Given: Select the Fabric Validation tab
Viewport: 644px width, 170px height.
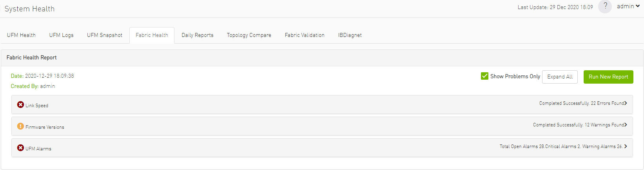Looking at the screenshot, I should click(x=305, y=35).
